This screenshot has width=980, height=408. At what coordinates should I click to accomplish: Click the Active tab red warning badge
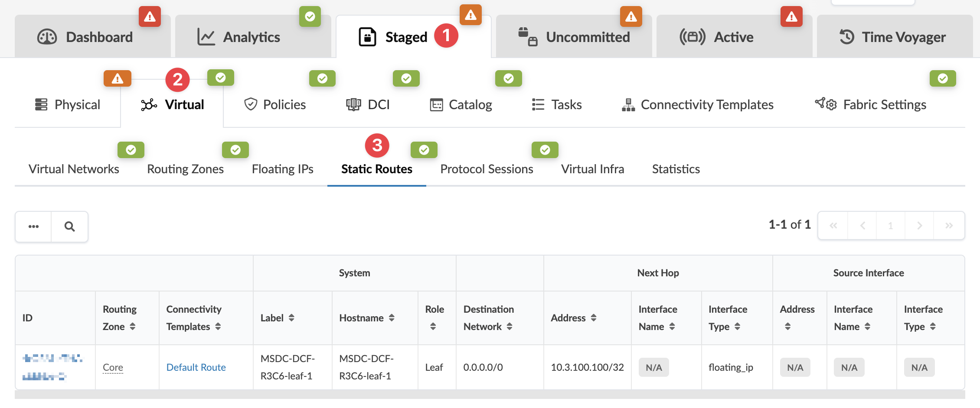point(791,17)
